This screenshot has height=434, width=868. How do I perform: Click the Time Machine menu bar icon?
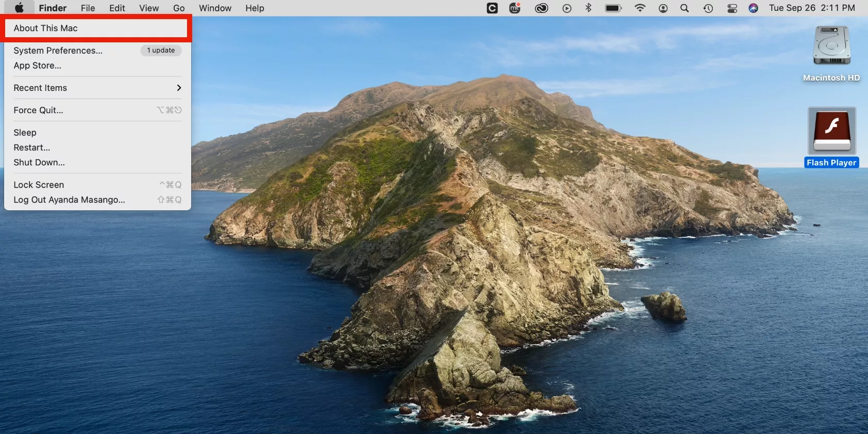pos(708,8)
